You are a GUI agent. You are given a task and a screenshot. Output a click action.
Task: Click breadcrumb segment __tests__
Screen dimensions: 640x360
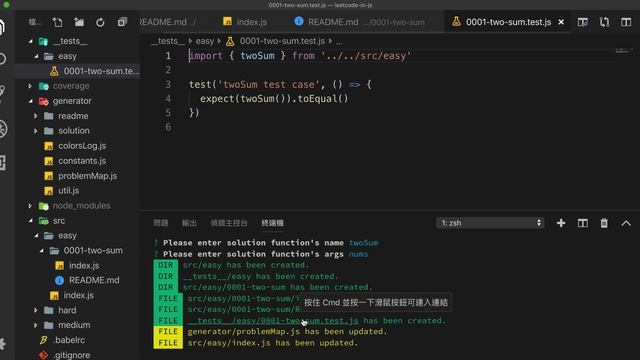167,41
